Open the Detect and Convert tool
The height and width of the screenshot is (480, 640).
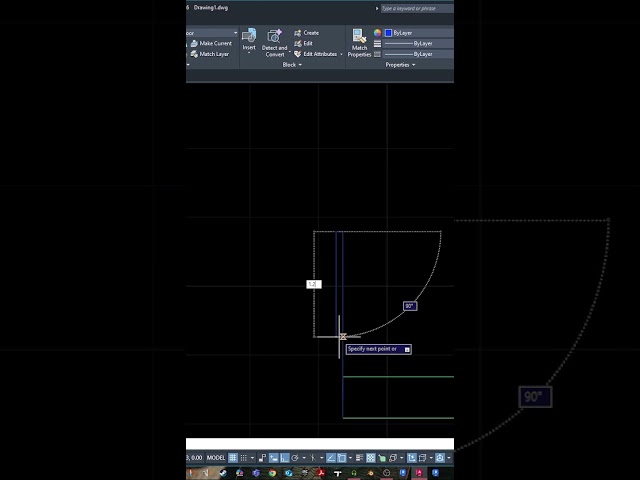point(275,43)
